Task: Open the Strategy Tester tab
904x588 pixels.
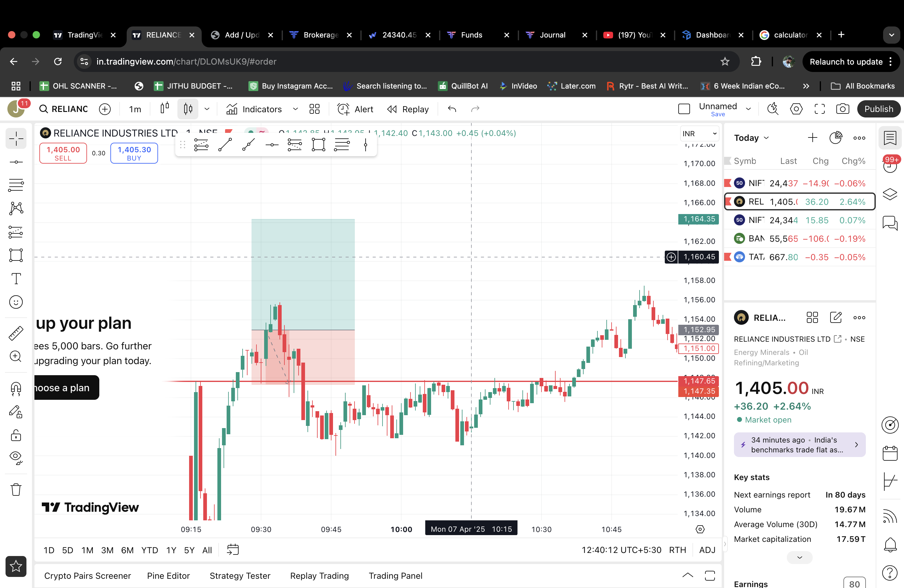Action: 240,575
